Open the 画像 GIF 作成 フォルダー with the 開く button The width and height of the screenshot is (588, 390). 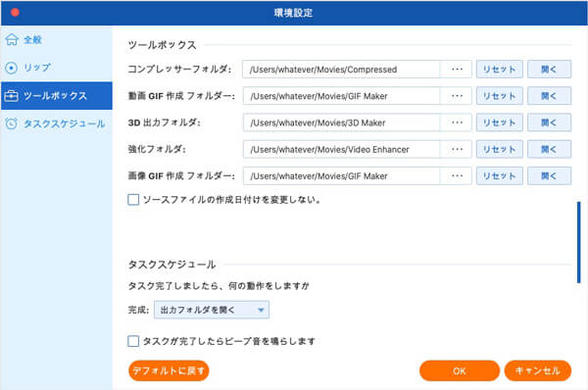[x=550, y=175]
